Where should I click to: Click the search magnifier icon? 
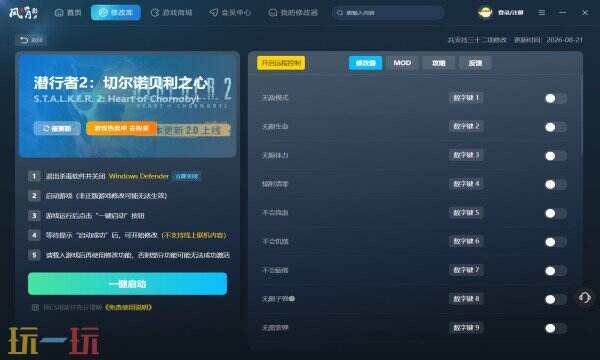click(339, 13)
